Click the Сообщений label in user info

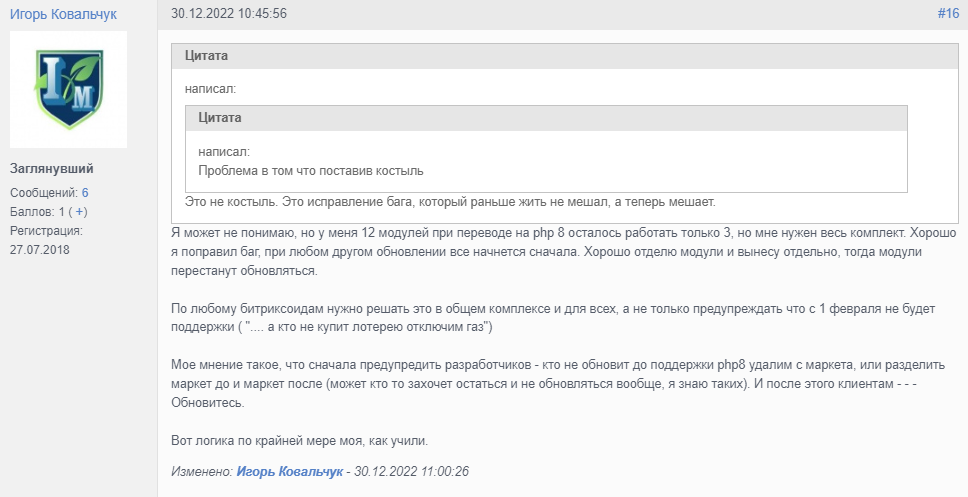click(44, 193)
